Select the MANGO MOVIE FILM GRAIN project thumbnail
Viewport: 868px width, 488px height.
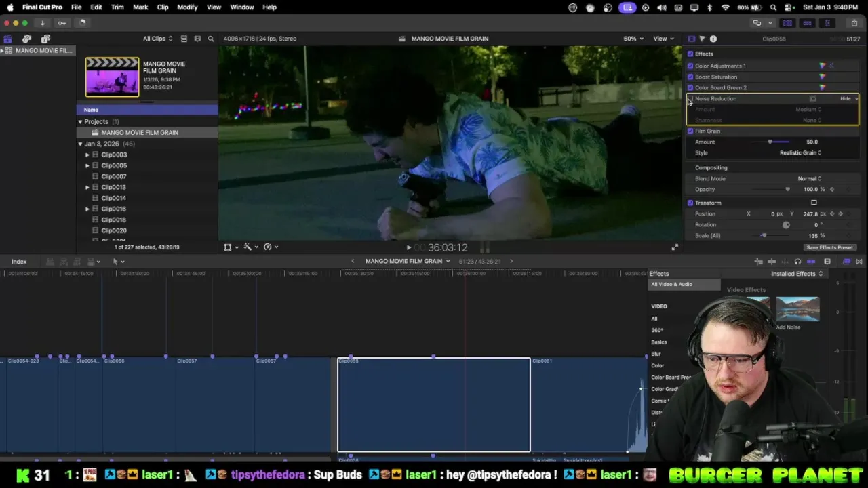(112, 77)
